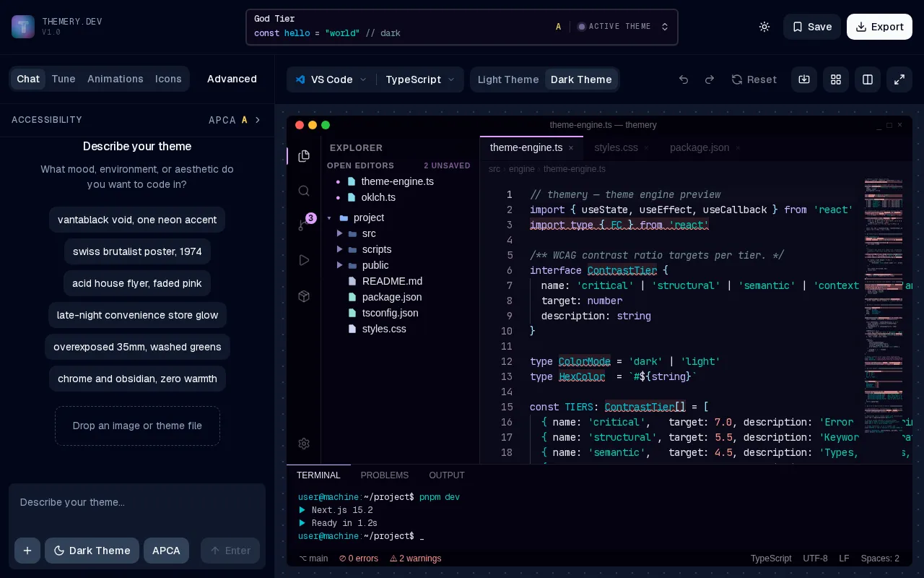Click the undo arrow icon
Image resolution: width=924 pixels, height=578 pixels.
tap(684, 79)
